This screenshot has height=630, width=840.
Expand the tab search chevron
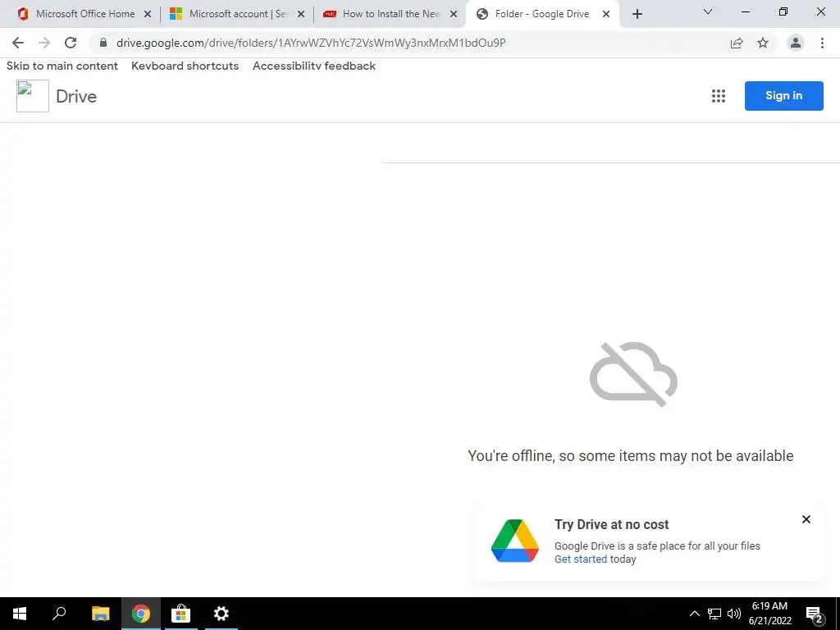coord(708,11)
